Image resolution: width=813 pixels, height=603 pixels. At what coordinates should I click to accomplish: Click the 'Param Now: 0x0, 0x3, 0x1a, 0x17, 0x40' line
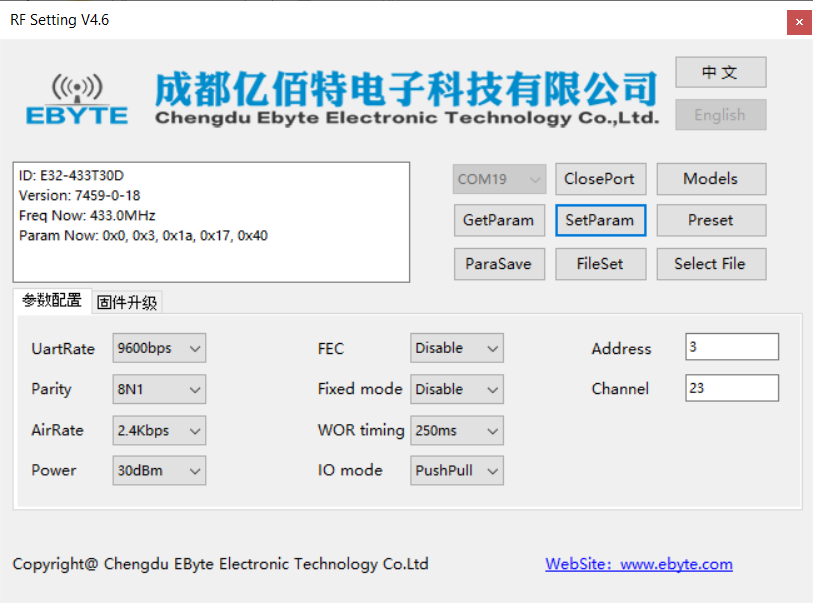[143, 235]
